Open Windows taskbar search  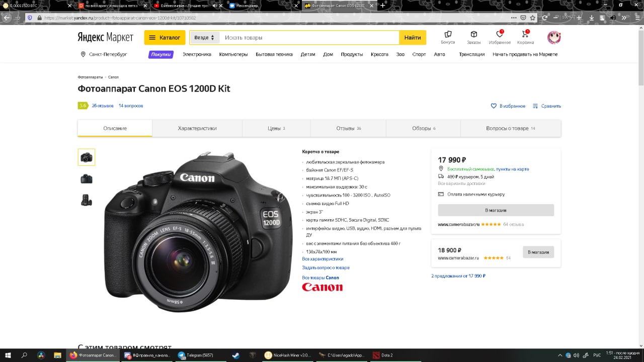(24, 355)
